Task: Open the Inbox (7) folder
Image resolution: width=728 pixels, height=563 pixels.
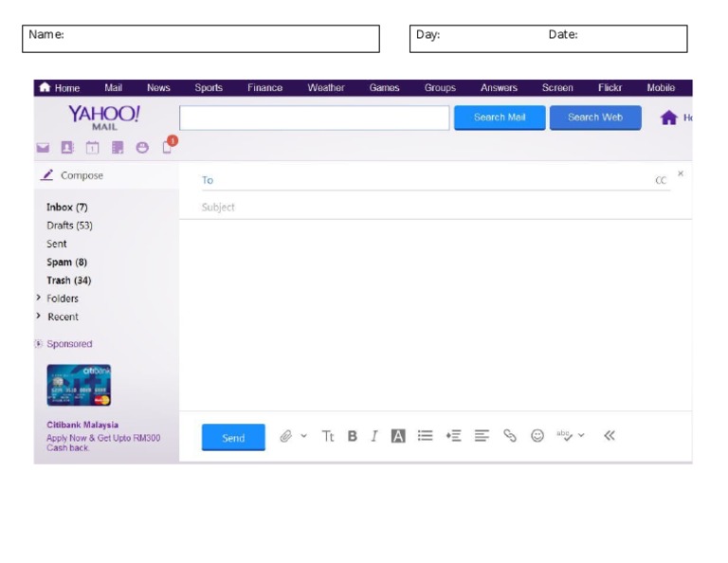Action: point(67,208)
